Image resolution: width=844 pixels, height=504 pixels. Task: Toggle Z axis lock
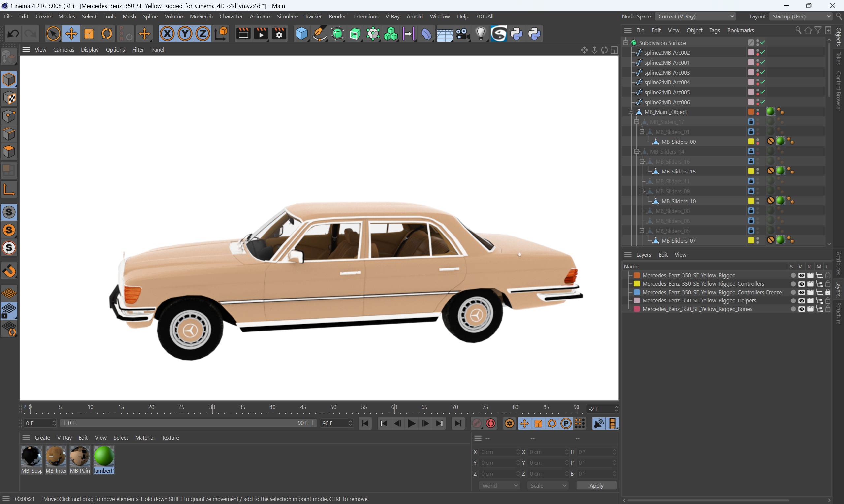203,34
